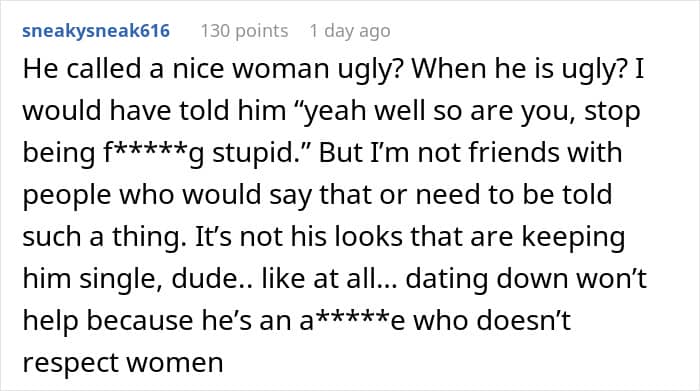Image resolution: width=700 pixels, height=391 pixels.
Task: Open the sneakysneak616 user profile link
Action: [96, 31]
